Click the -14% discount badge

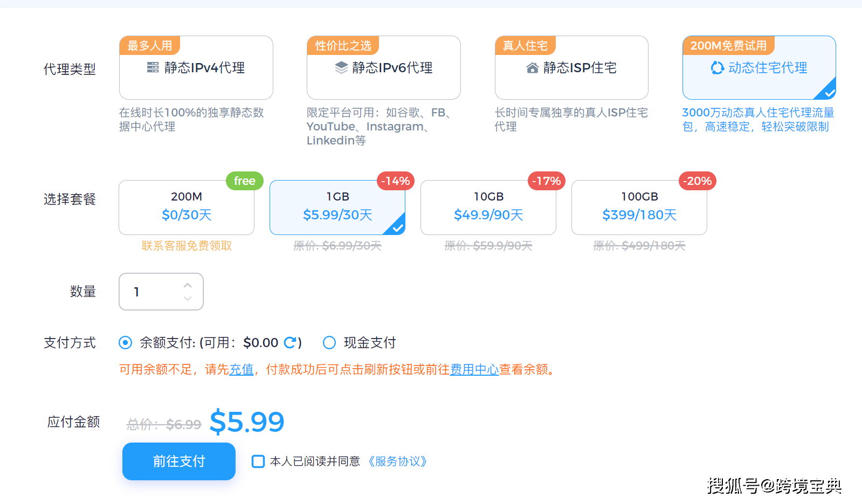(x=396, y=181)
